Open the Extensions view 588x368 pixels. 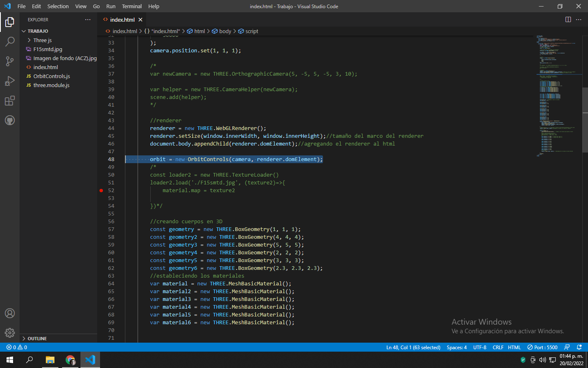(10, 101)
